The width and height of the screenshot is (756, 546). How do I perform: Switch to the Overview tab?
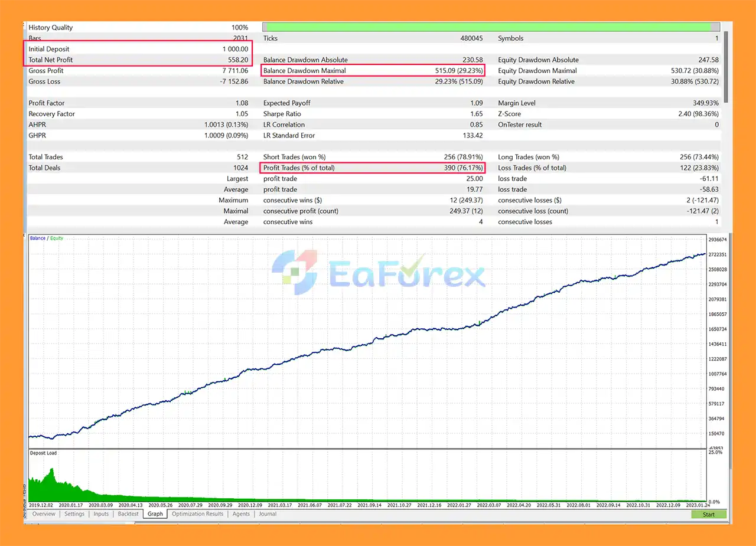44,514
